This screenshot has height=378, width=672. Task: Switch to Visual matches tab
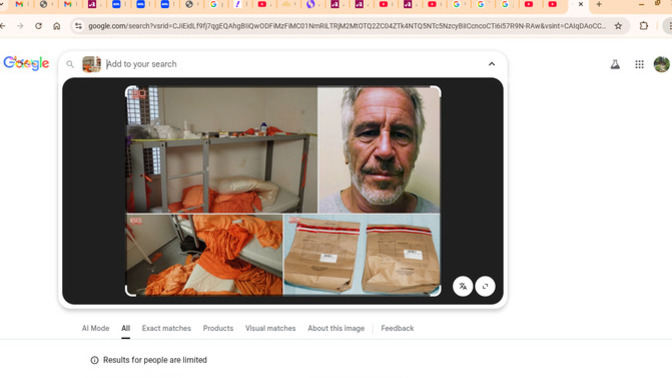coord(270,328)
